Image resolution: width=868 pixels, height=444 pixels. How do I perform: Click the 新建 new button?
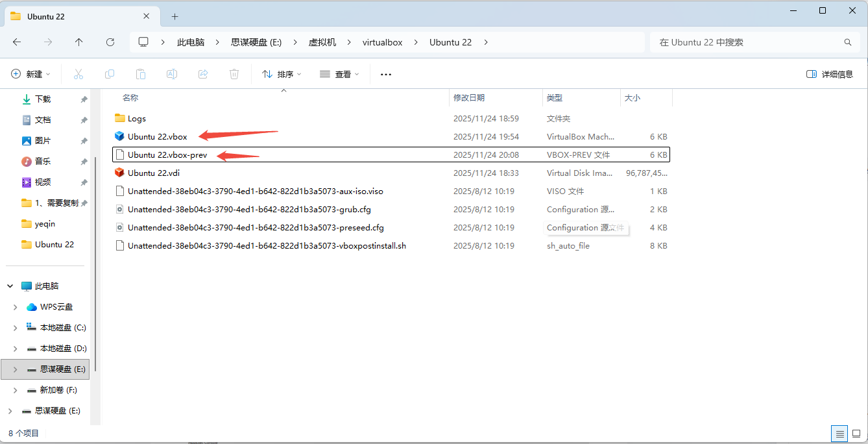coord(30,74)
